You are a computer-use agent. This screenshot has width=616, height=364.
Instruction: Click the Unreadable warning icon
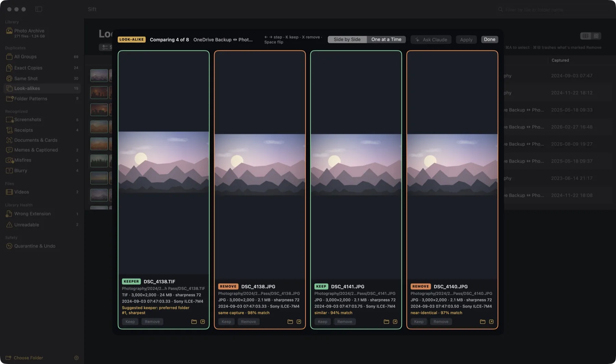tap(9, 225)
